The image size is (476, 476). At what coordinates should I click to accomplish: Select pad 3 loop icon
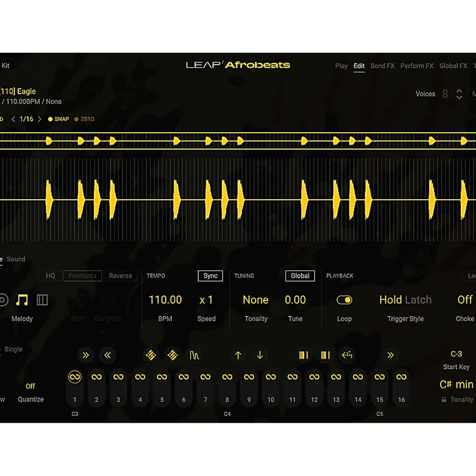pyautogui.click(x=118, y=377)
